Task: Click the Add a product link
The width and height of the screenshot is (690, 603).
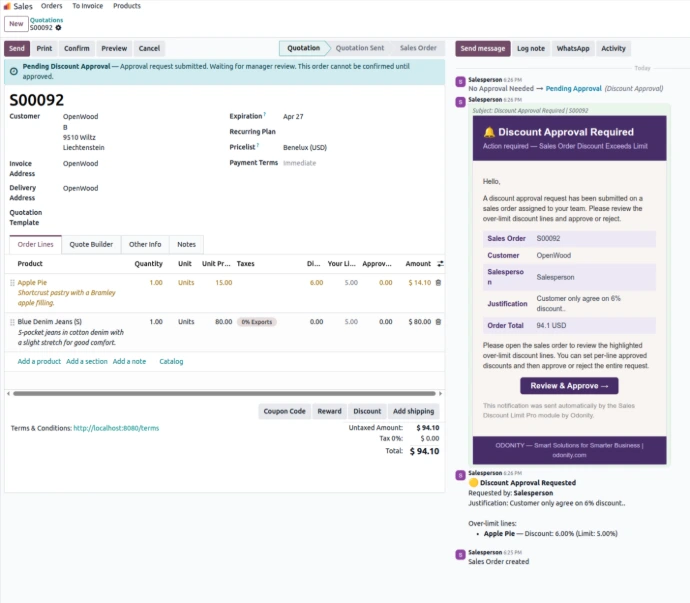Action: pyautogui.click(x=39, y=361)
